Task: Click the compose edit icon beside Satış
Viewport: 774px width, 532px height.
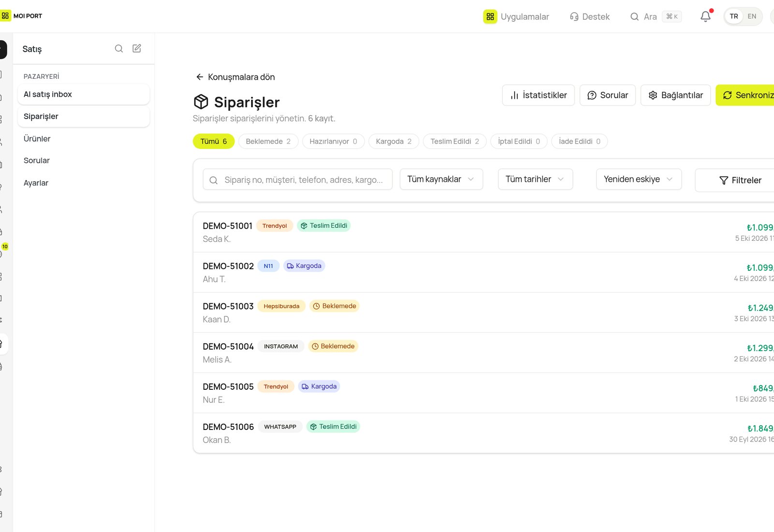Action: pyautogui.click(x=137, y=48)
